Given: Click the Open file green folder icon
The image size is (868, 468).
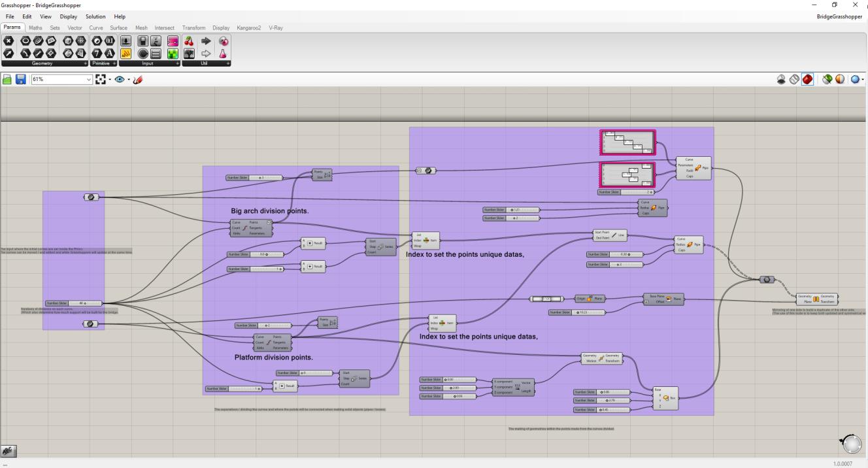Looking at the screenshot, I should coord(7,79).
